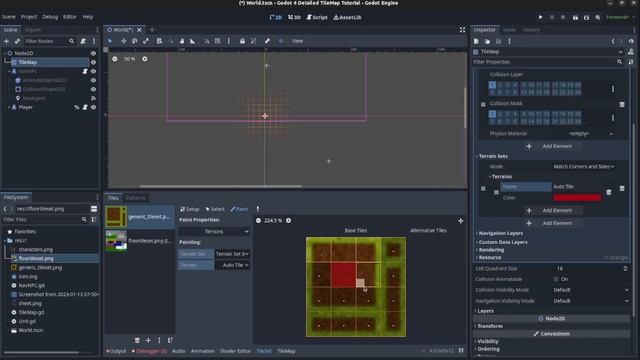This screenshot has width=640, height=360.
Task: Select the Move tool in viewport toolbar
Action: (x=123, y=41)
